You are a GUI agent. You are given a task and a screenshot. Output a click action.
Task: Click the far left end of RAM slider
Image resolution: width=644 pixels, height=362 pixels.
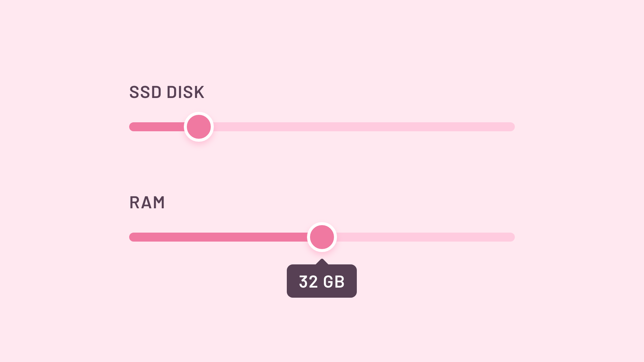tap(132, 237)
